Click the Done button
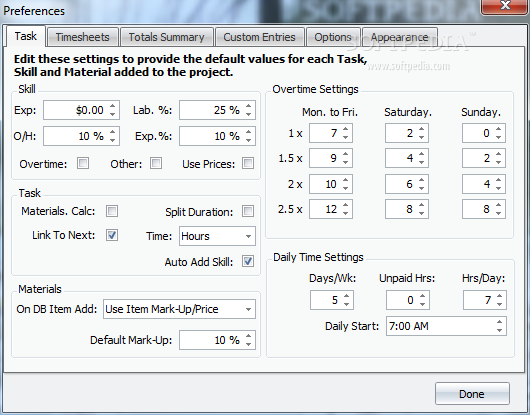The height and width of the screenshot is (415, 530). point(472,394)
